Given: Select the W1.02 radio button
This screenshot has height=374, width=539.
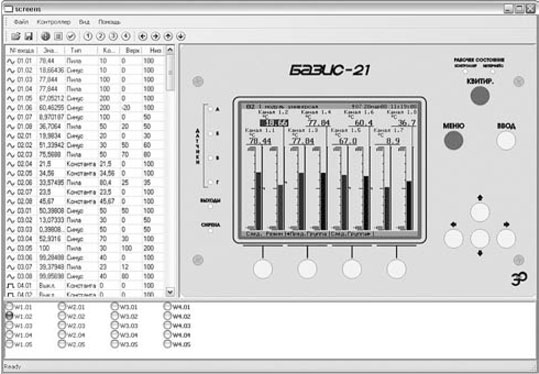Looking at the screenshot, I should point(9,316).
